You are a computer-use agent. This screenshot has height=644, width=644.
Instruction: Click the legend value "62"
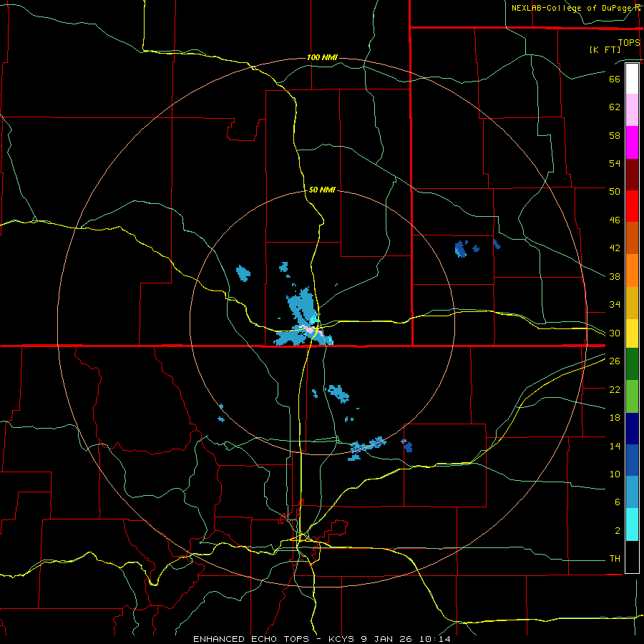click(615, 107)
